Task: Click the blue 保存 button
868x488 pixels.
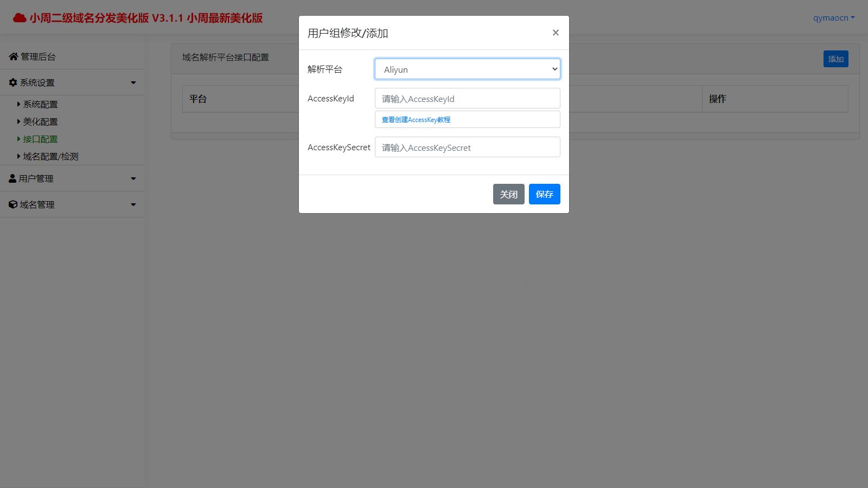Action: [545, 194]
